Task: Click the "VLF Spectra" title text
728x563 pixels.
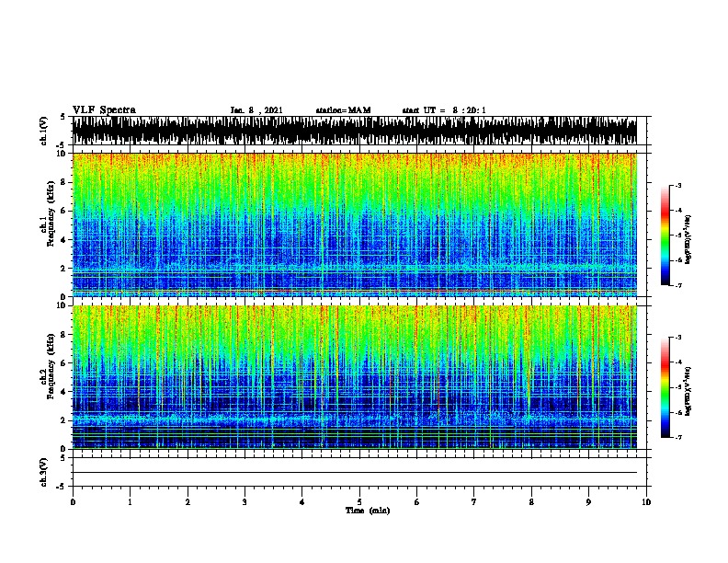Action: pyautogui.click(x=104, y=109)
